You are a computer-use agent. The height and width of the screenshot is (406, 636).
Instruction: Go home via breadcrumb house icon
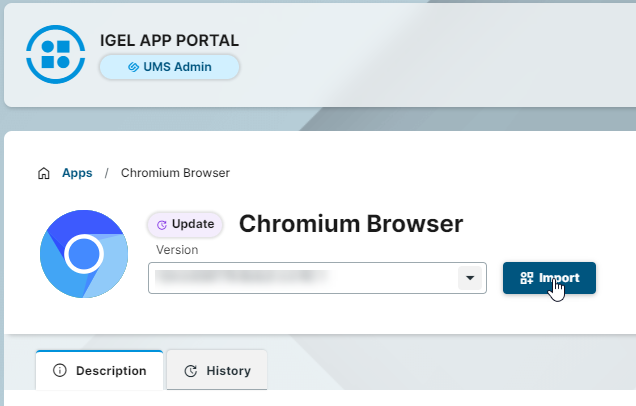tap(43, 173)
